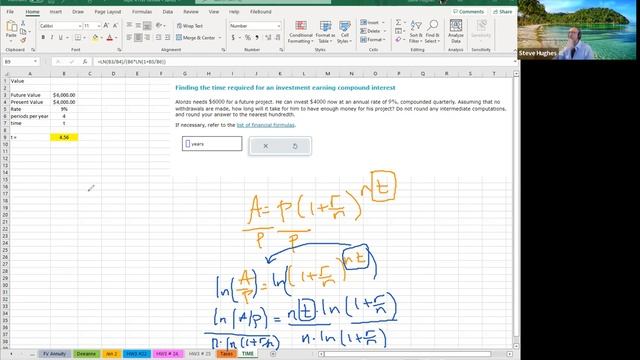Image resolution: width=640 pixels, height=360 pixels.
Task: Click the reset arrow button beside answer box
Action: click(295, 146)
